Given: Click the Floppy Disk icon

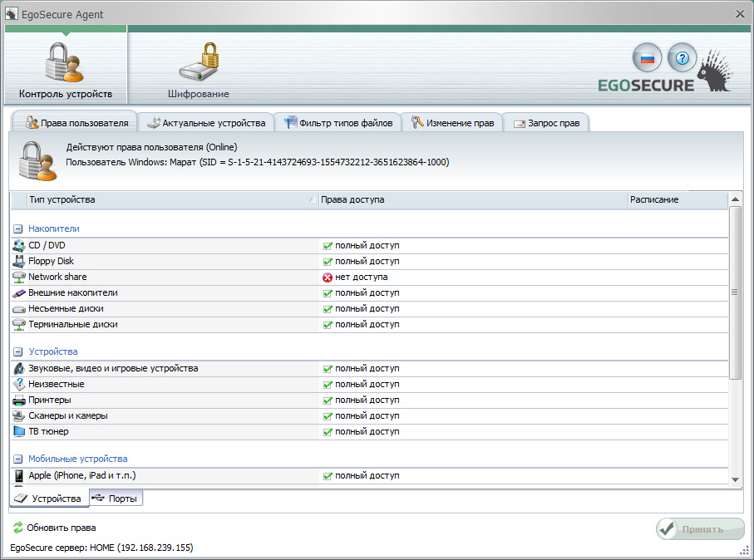Looking at the screenshot, I should click(19, 262).
